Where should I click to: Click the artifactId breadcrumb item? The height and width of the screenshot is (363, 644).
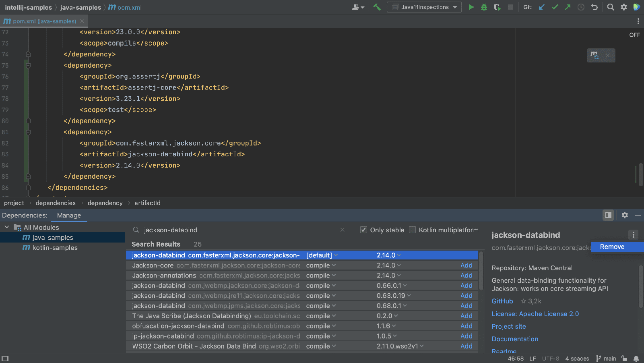coord(147,203)
